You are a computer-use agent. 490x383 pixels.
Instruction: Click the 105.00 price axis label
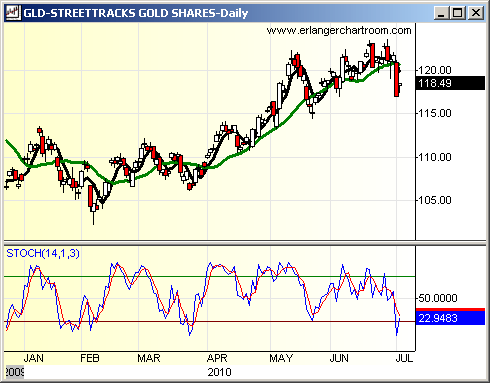[x=435, y=200]
